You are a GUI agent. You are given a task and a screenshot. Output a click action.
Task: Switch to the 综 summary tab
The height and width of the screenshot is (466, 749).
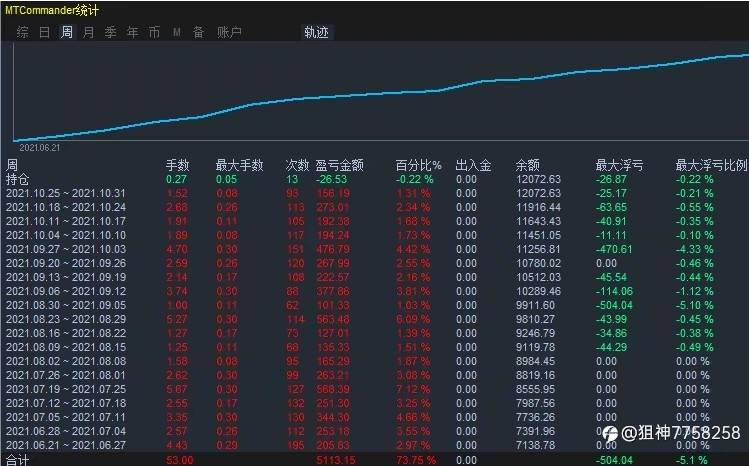[x=22, y=32]
